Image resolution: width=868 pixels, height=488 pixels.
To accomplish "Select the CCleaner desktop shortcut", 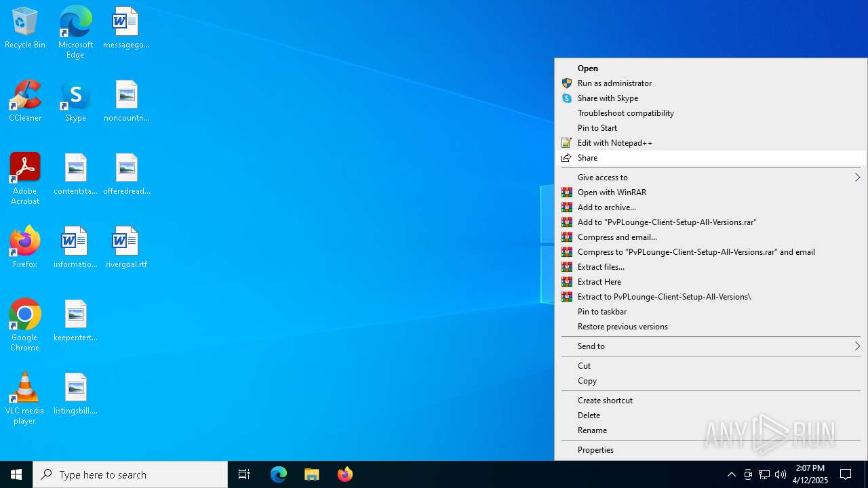I will 25,102.
